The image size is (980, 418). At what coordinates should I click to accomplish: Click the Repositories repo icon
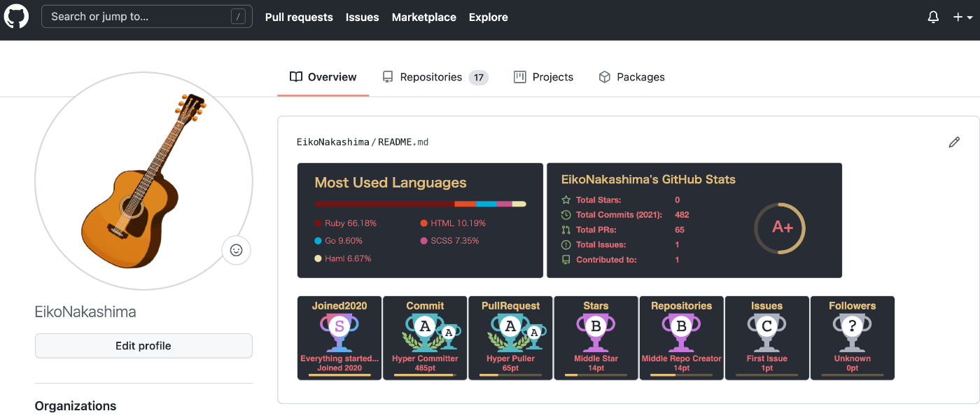[x=388, y=77]
